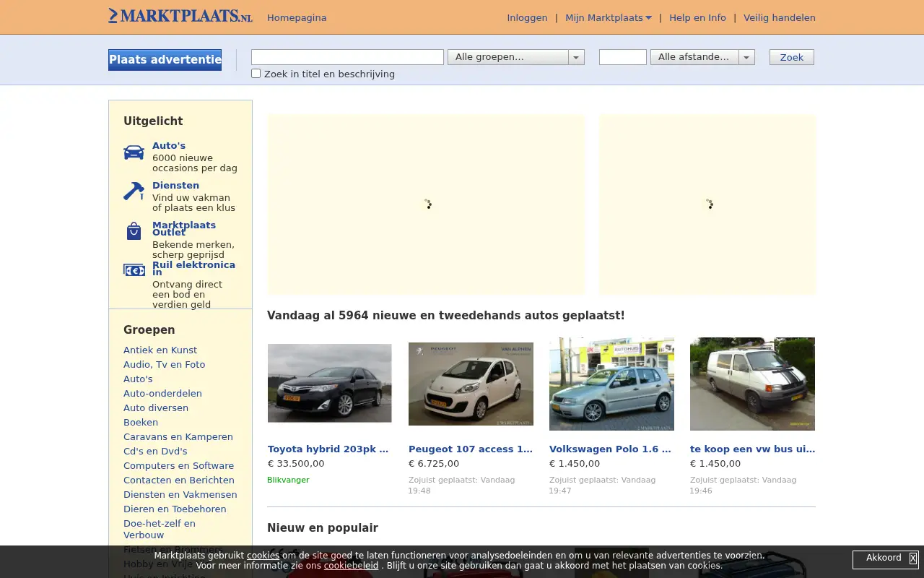Open Computers en Software group

click(x=179, y=465)
